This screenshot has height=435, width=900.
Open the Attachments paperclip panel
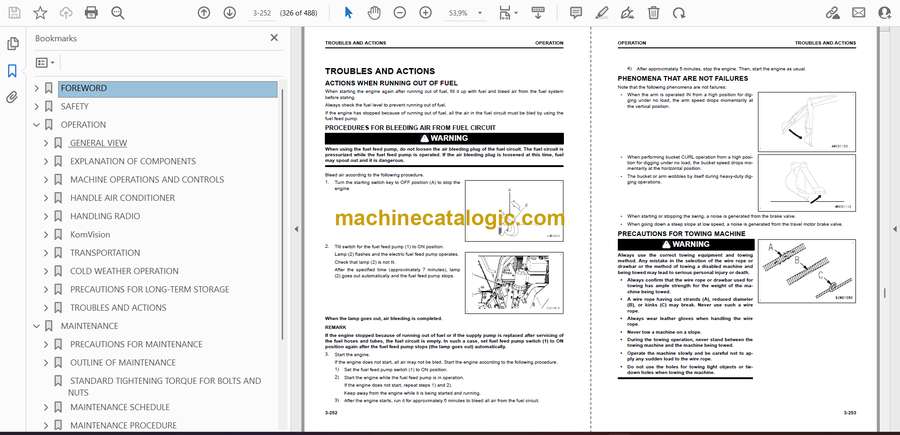[x=12, y=97]
